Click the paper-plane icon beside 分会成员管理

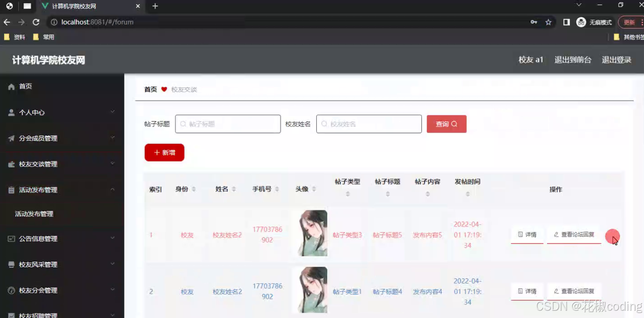click(x=11, y=138)
